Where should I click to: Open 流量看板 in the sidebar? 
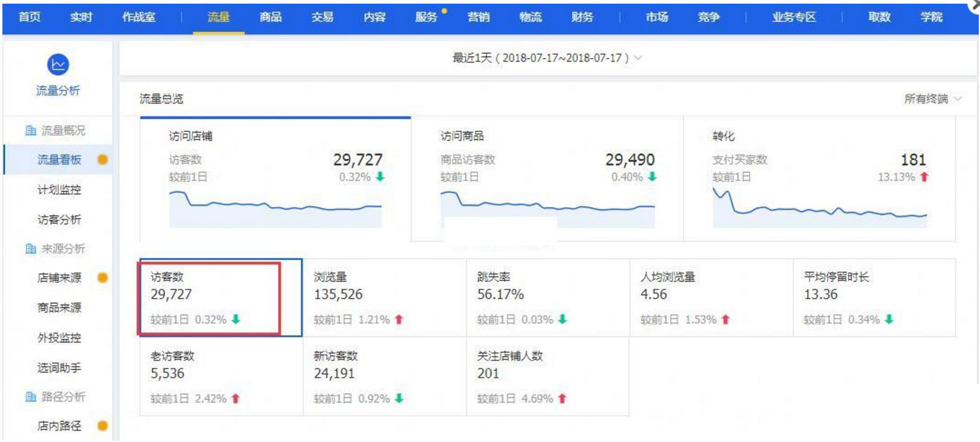point(59,160)
